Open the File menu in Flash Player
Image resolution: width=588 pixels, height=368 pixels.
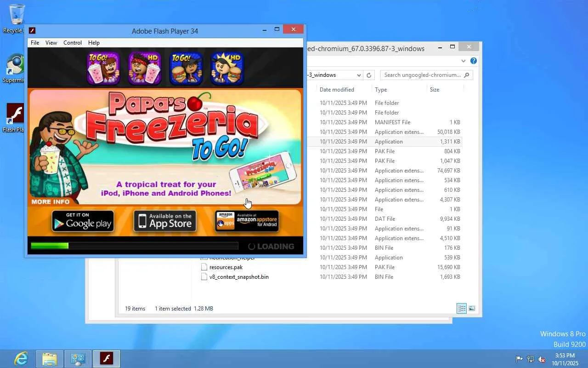(35, 43)
